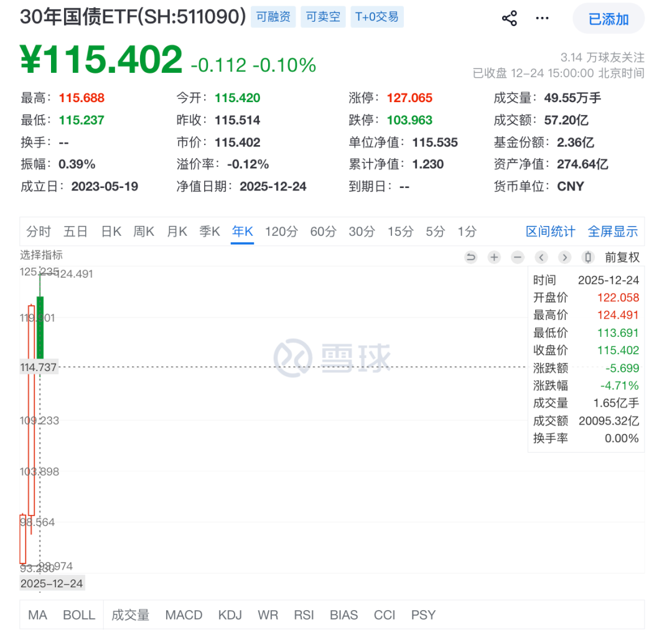Click the 3.14 万球友关注 followers text
The image size is (672, 640).
click(x=602, y=57)
